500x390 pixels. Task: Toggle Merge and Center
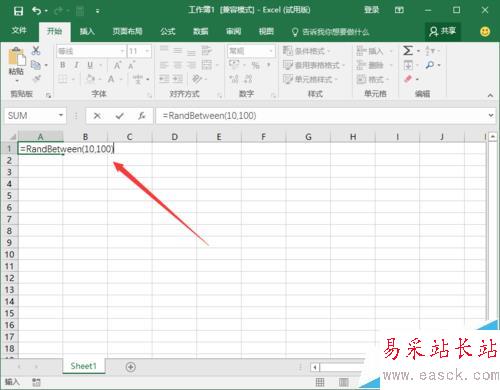click(x=207, y=65)
